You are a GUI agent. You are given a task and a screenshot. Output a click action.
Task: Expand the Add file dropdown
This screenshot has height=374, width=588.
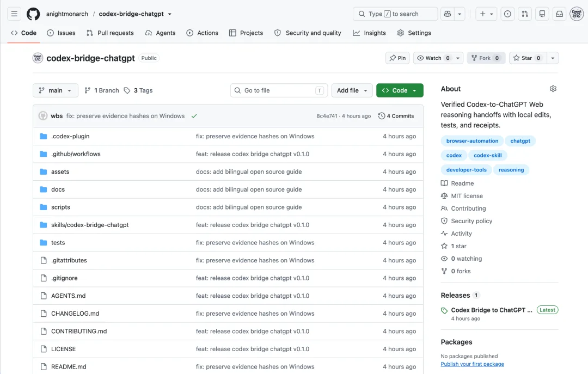352,90
